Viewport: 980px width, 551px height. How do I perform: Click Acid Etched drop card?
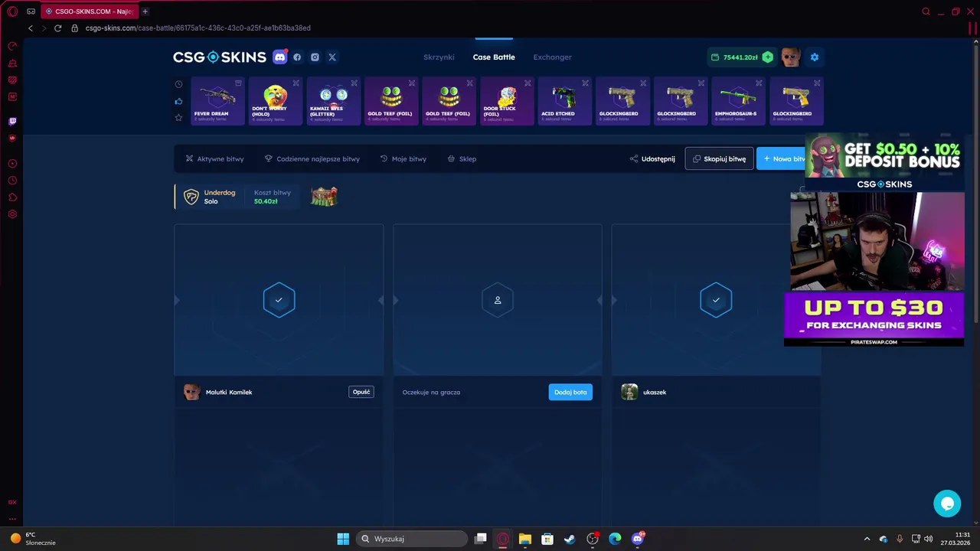tap(564, 100)
